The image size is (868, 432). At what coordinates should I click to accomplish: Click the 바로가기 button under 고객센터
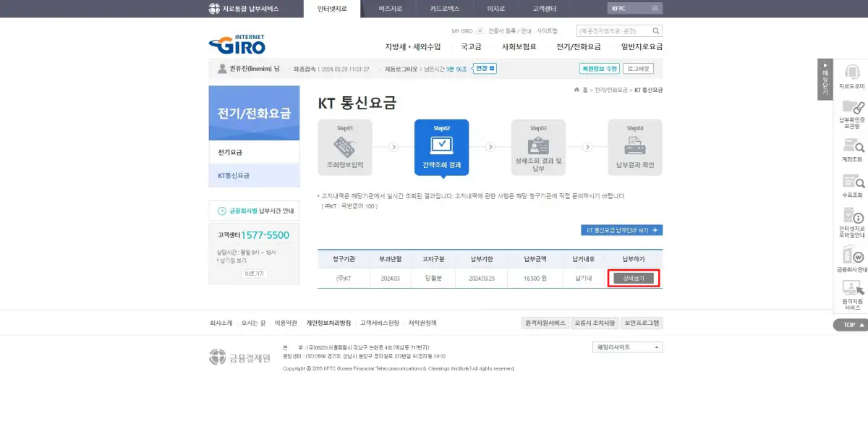click(254, 274)
